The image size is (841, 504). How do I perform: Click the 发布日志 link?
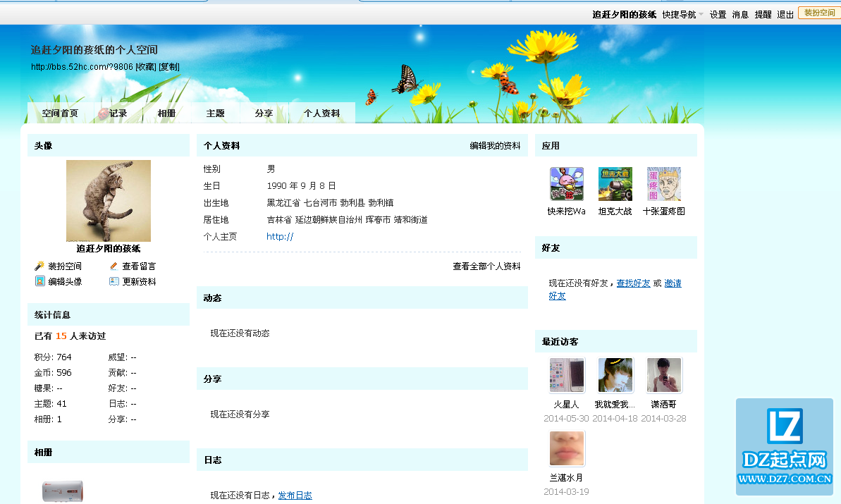[295, 496]
